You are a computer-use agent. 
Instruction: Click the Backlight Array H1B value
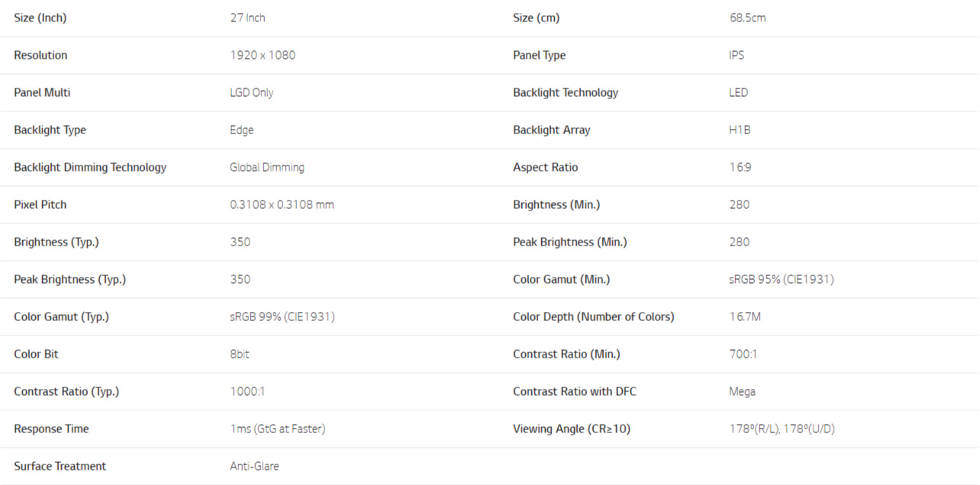740,130
